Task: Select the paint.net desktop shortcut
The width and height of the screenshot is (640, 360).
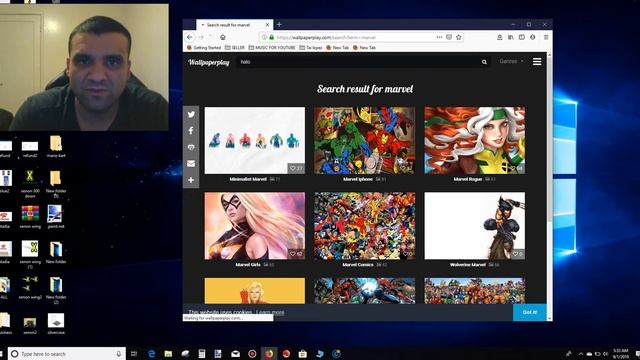Action: click(x=56, y=217)
